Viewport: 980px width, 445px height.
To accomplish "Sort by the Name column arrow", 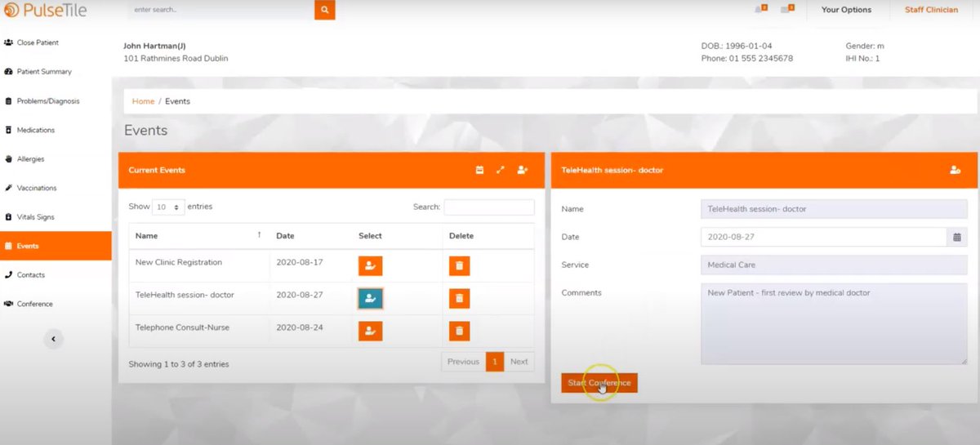I will point(260,235).
